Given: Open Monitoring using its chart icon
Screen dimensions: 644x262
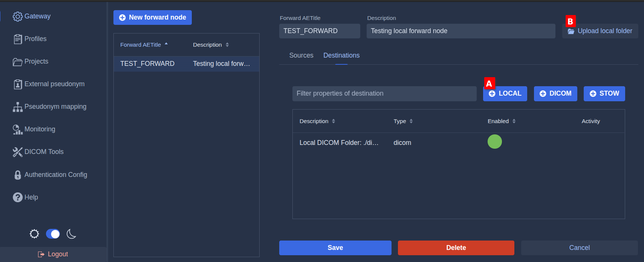Looking at the screenshot, I should click(x=17, y=129).
